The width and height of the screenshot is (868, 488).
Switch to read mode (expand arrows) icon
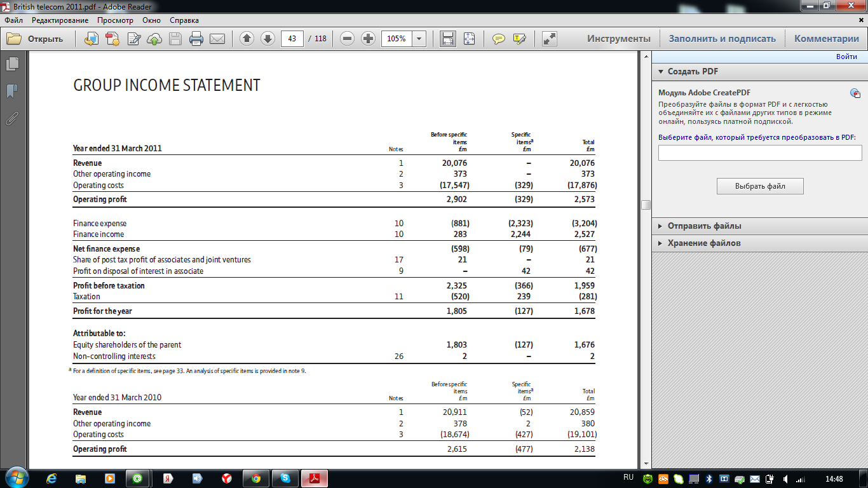tap(550, 39)
